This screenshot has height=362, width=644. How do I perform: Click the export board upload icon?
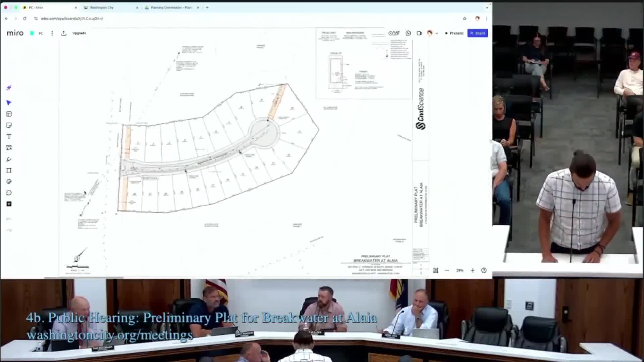(x=64, y=33)
